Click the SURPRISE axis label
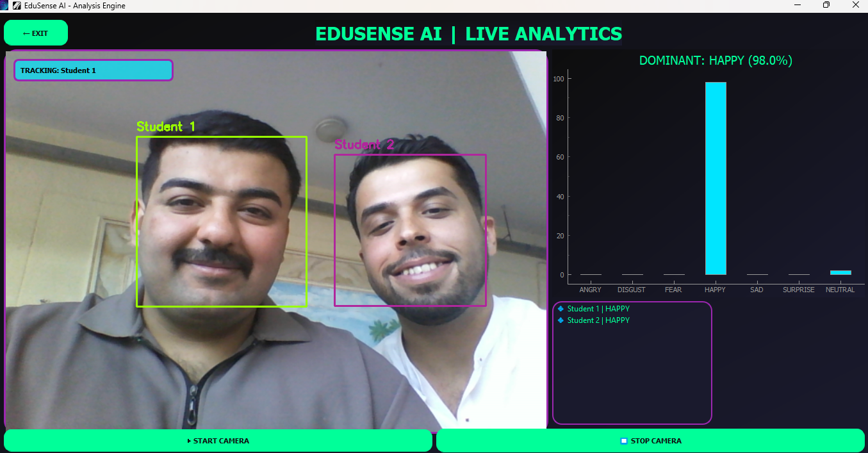 click(799, 290)
